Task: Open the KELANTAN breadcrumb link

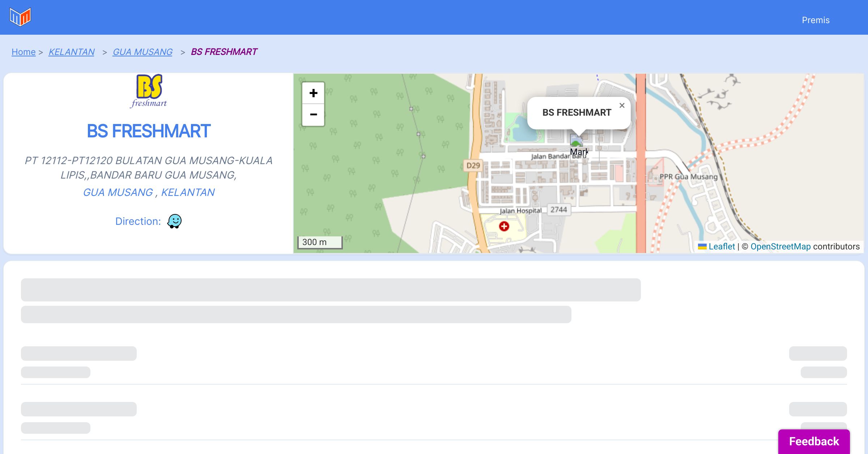Action: coord(72,52)
